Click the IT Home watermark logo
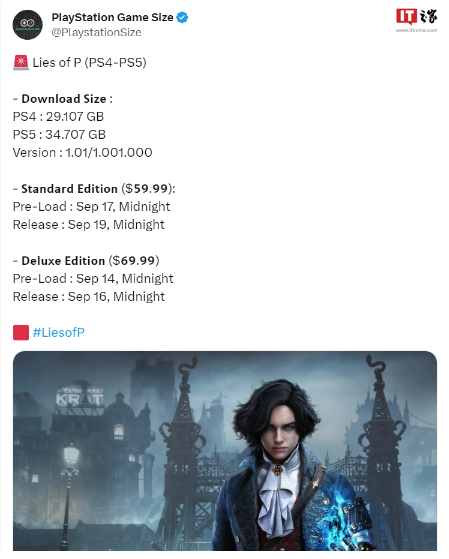The image size is (449, 559). (417, 16)
